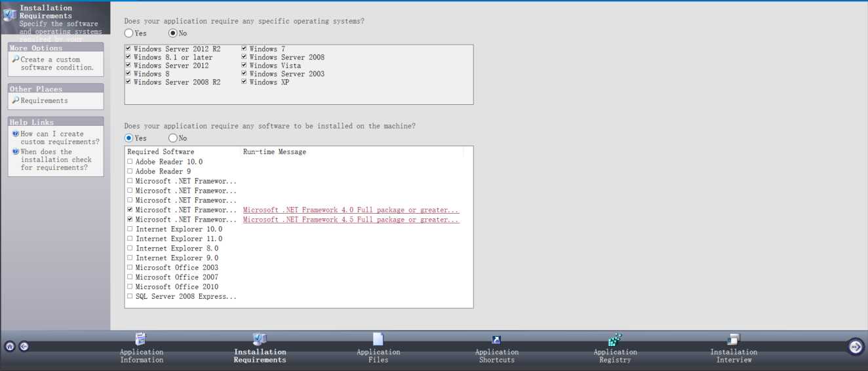
Task: Go back using the left arrow icon
Action: 24,346
